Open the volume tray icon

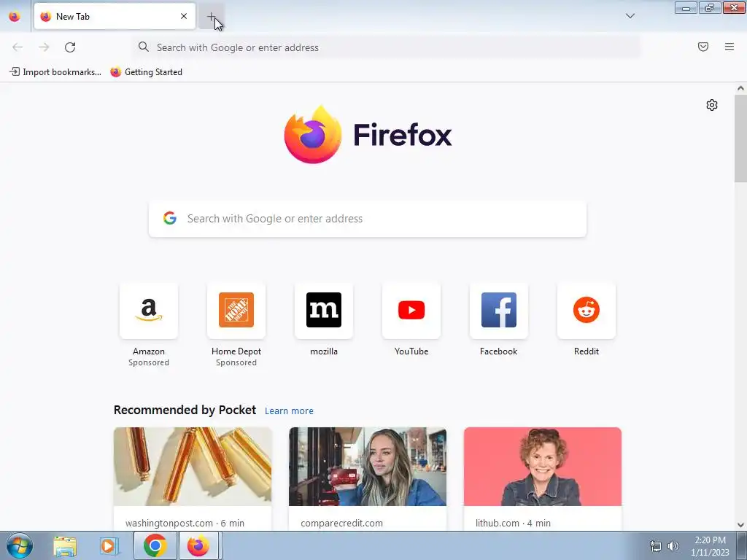point(673,546)
